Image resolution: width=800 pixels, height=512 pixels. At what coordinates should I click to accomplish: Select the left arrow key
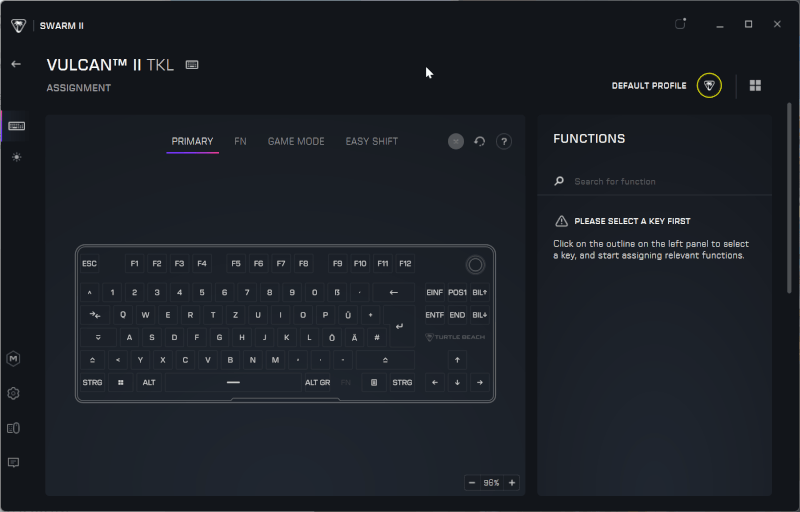435,382
